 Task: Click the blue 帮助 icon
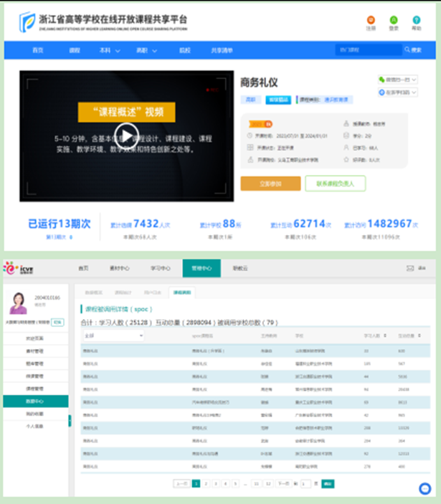pyautogui.click(x=417, y=20)
